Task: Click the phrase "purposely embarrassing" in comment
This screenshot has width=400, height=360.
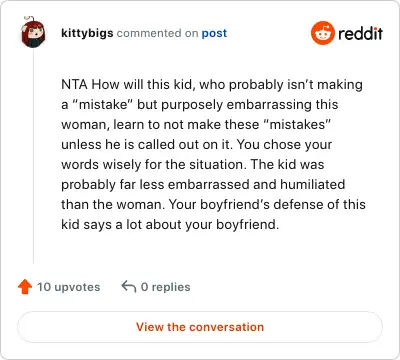Action: tap(237, 105)
